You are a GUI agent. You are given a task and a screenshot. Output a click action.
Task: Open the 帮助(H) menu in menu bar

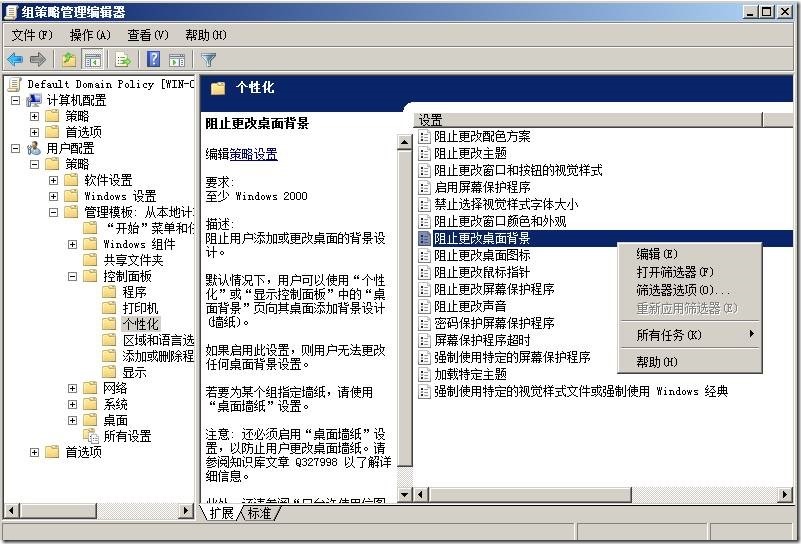pos(206,35)
